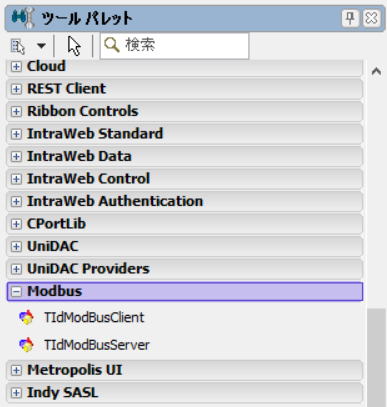Expand the Indy SASL plus box
The image size is (387, 407).
click(16, 393)
